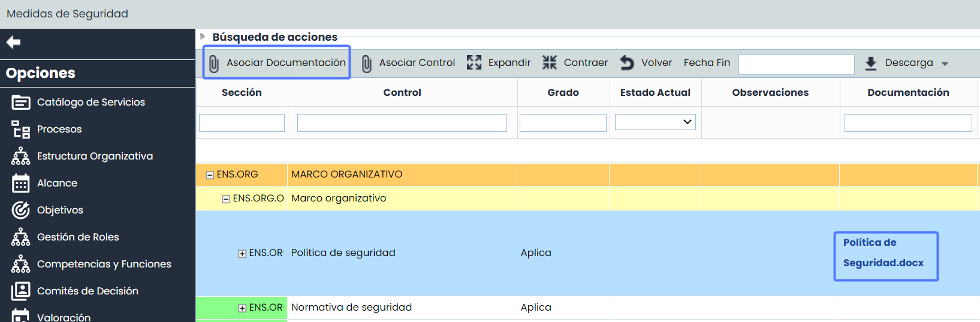Click the Fecha Fin date field
Image resolution: width=980 pixels, height=322 pixels.
(x=796, y=64)
